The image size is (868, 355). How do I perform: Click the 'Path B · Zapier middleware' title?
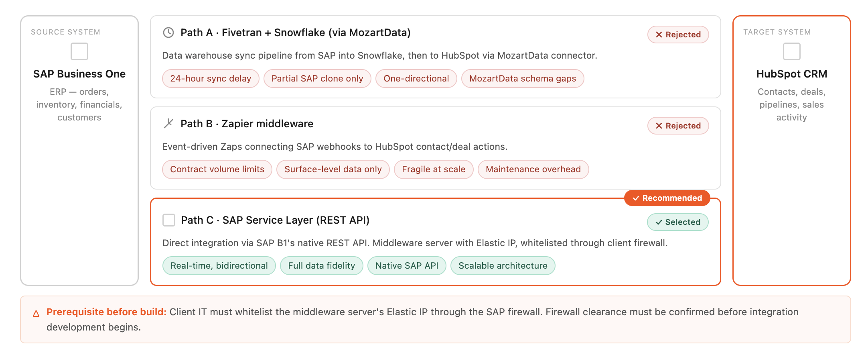(x=247, y=124)
